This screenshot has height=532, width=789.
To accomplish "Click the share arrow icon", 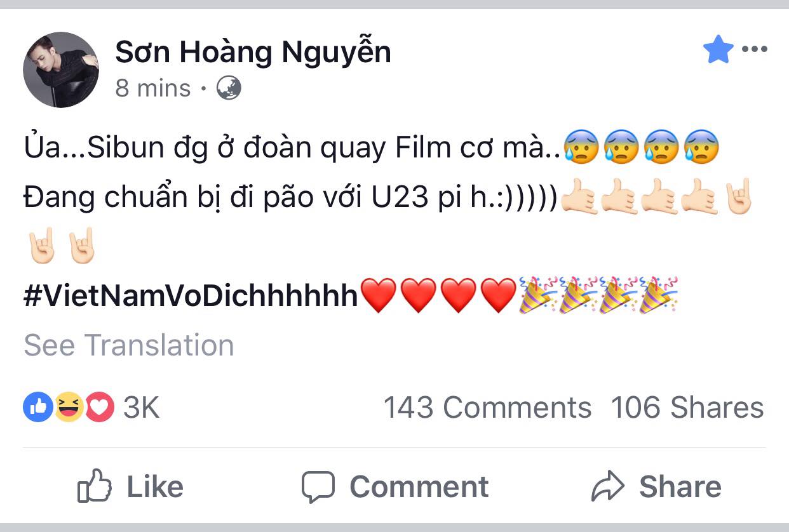I will click(609, 487).
